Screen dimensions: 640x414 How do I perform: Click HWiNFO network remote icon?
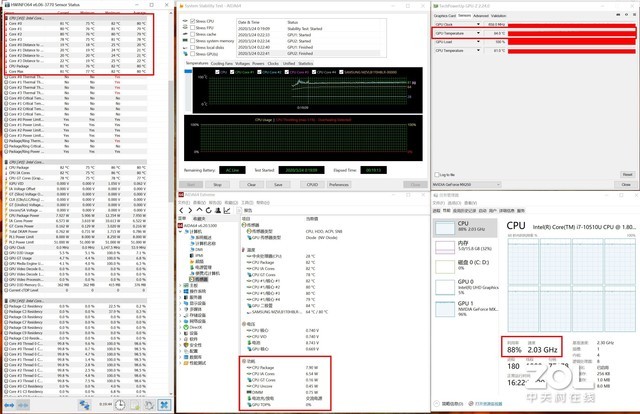coord(84,405)
